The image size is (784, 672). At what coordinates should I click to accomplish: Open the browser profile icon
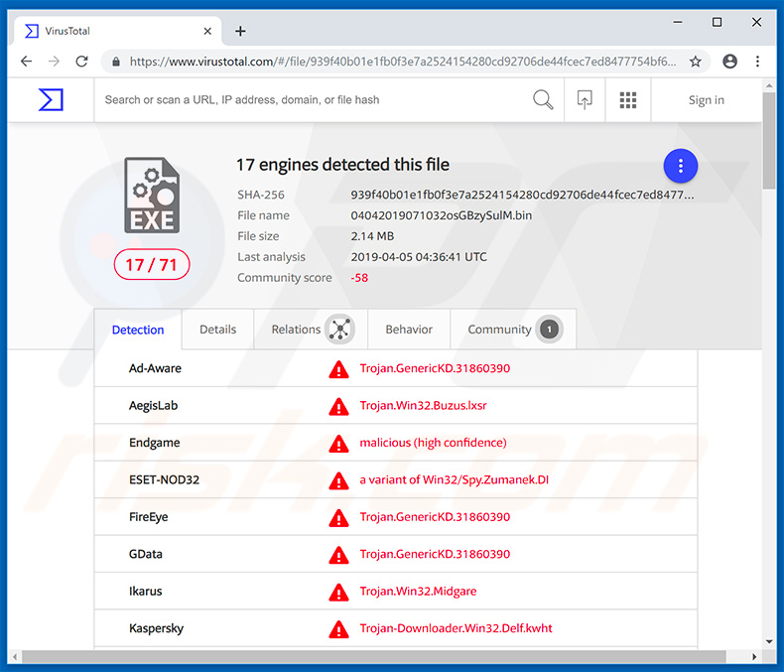coord(730,62)
